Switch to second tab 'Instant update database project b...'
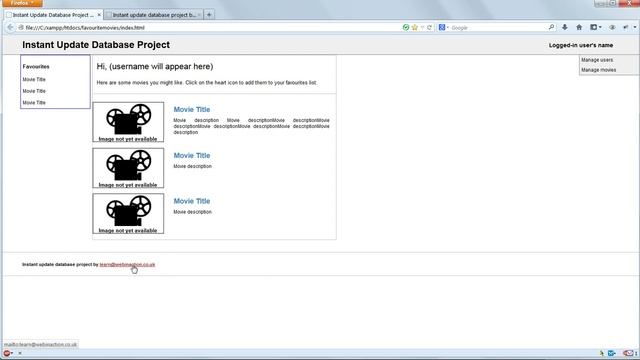This screenshot has width=640, height=360. [x=154, y=15]
